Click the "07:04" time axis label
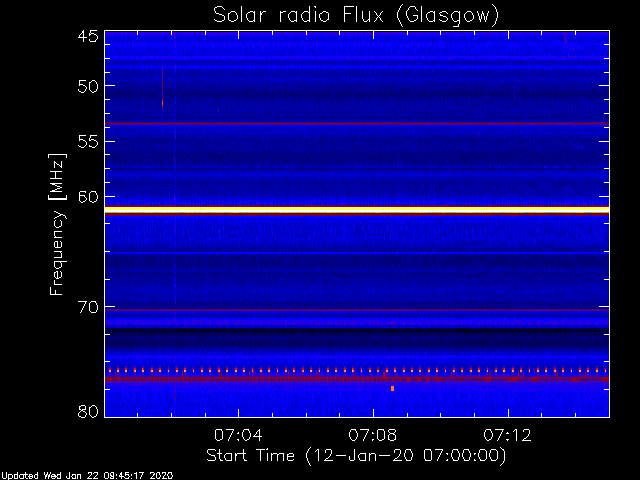640x480 pixels. click(238, 435)
